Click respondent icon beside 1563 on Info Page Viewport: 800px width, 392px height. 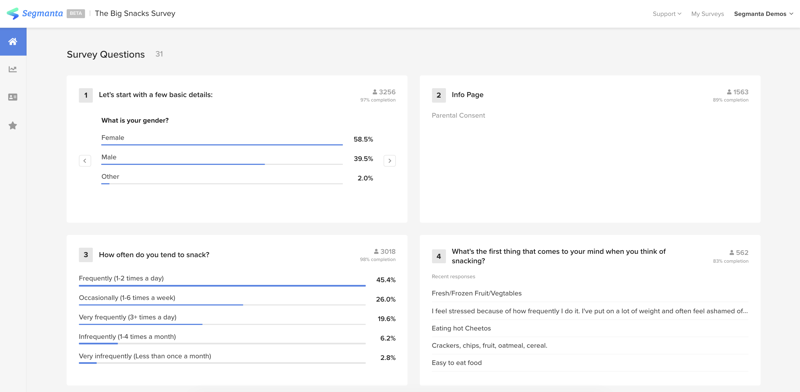(x=729, y=92)
